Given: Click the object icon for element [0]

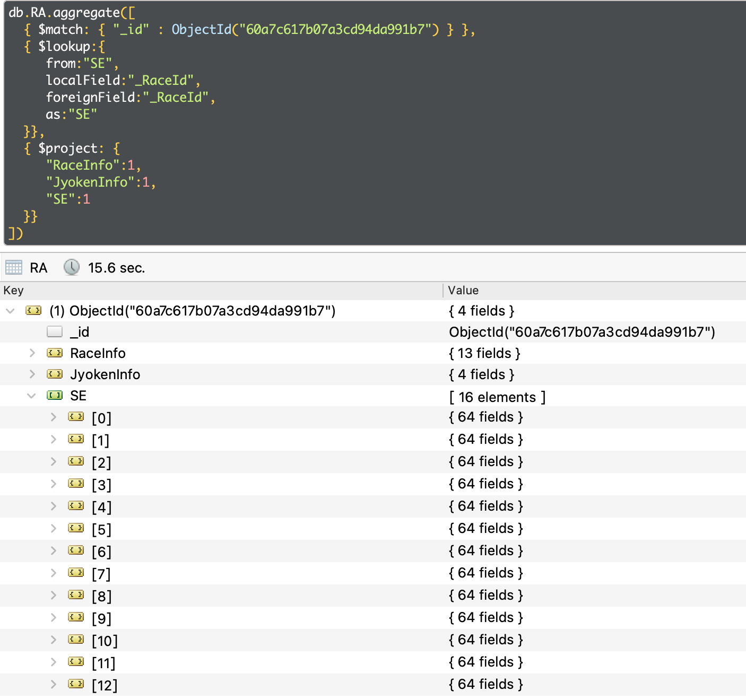Looking at the screenshot, I should 76,417.
